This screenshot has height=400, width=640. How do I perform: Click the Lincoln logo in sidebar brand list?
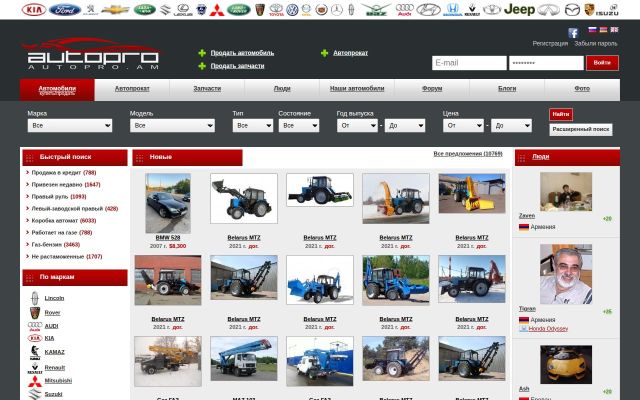pyautogui.click(x=35, y=298)
